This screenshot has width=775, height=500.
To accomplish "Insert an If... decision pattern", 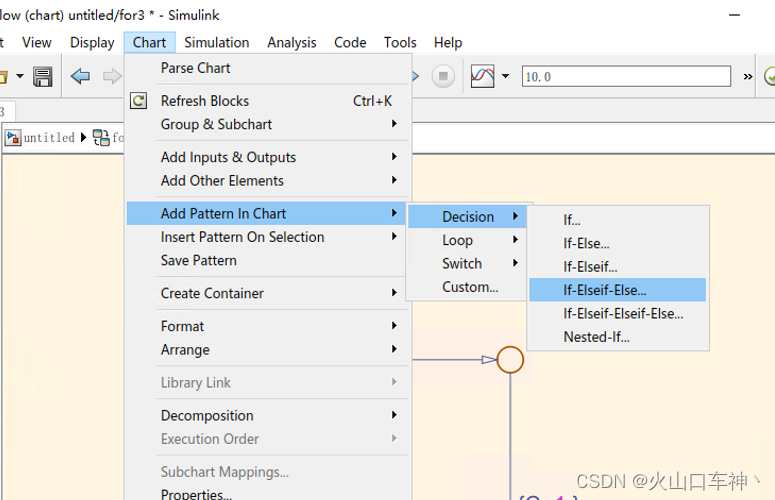I will (x=617, y=220).
